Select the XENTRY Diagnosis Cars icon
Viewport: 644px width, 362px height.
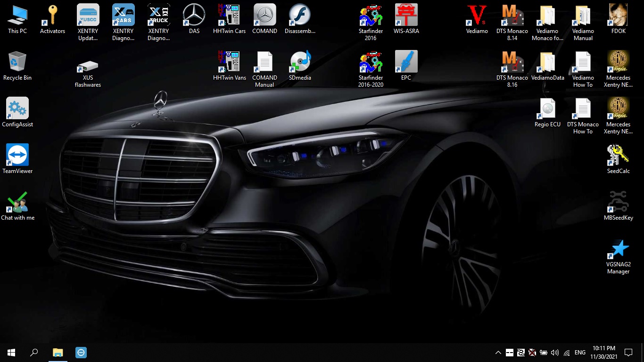[x=123, y=16]
